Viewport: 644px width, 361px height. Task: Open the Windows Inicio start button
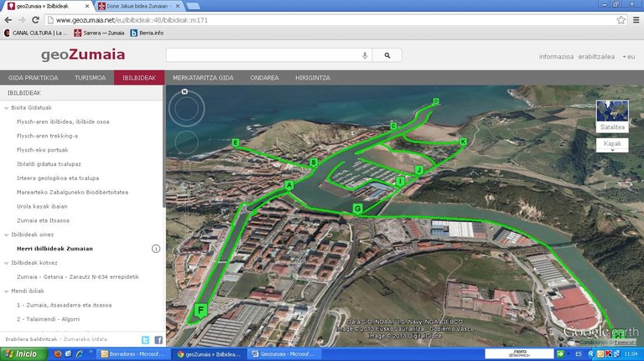pyautogui.click(x=23, y=353)
